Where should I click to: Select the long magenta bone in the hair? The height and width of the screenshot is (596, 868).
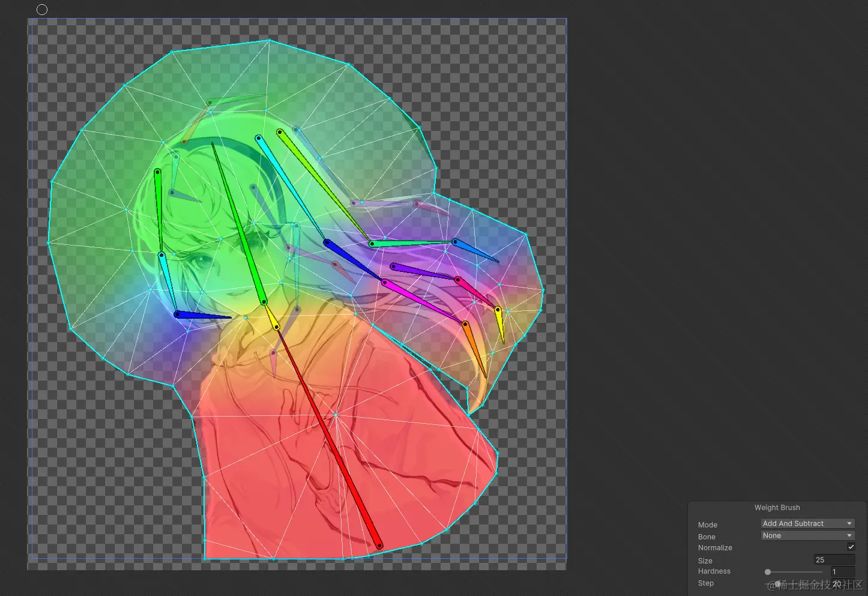pos(424,303)
